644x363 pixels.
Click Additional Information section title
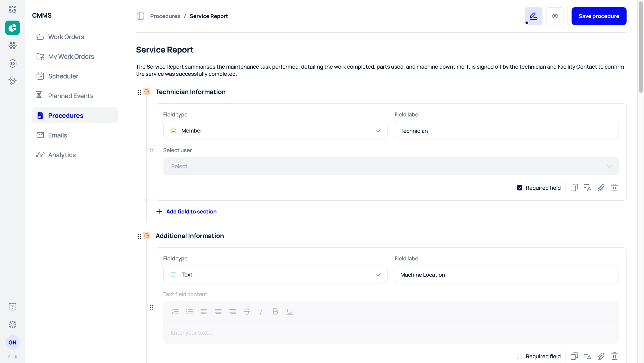click(x=189, y=236)
